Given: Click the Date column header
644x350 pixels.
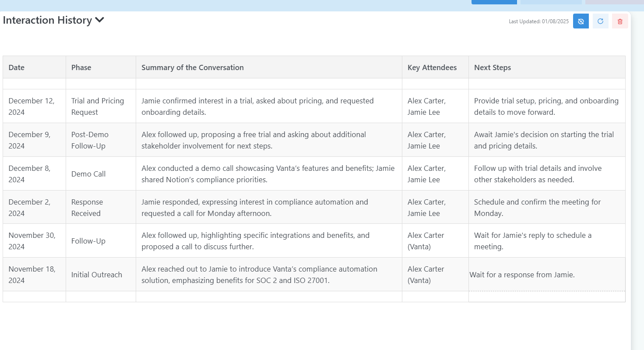Looking at the screenshot, I should tap(17, 67).
